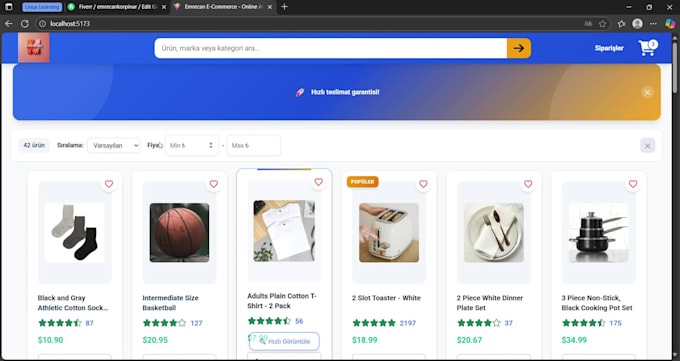Click the Min price stepper arrows

[211, 145]
